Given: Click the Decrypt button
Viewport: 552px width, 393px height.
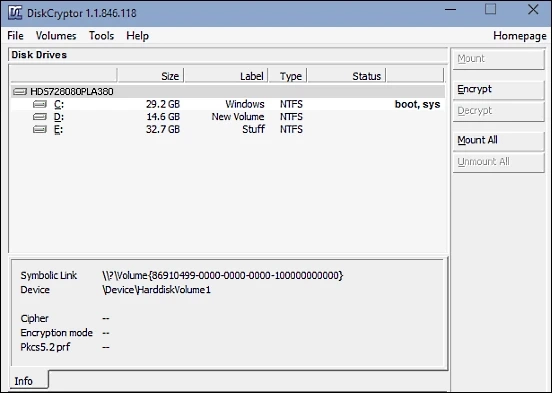Looking at the screenshot, I should pyautogui.click(x=498, y=111).
